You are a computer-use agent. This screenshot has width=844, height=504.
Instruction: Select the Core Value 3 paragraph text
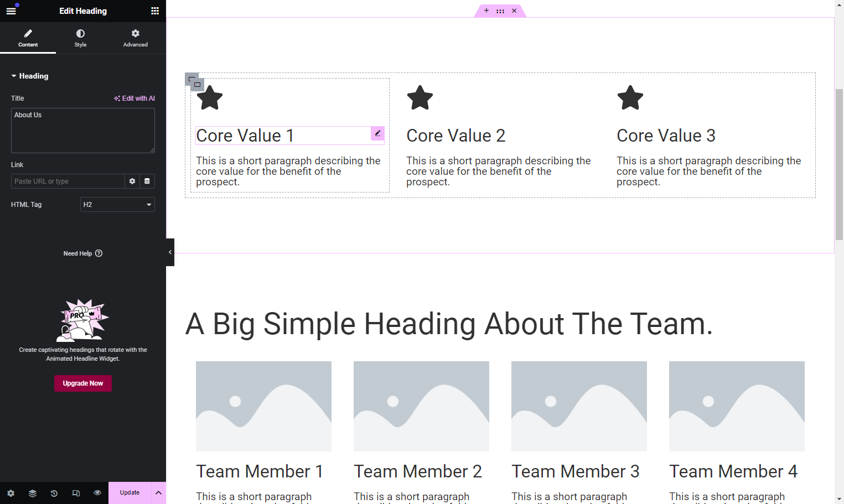[709, 172]
